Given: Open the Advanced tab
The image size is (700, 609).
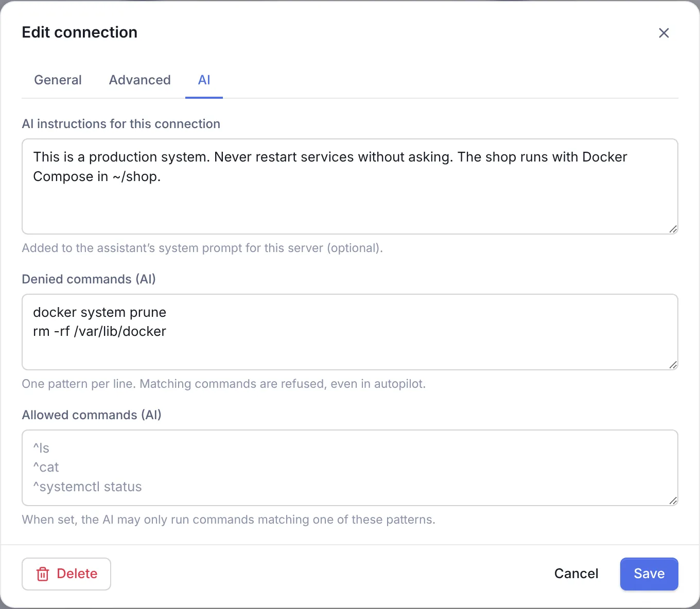Looking at the screenshot, I should click(x=139, y=80).
